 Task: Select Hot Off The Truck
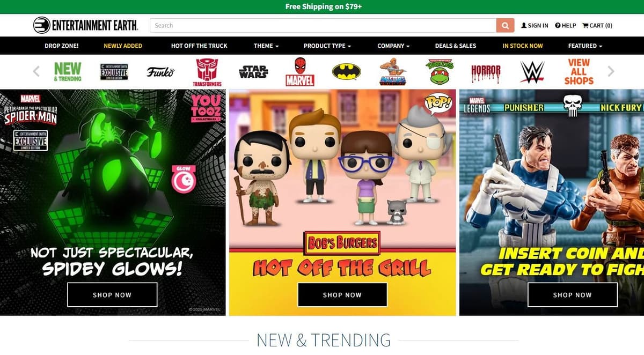(199, 46)
